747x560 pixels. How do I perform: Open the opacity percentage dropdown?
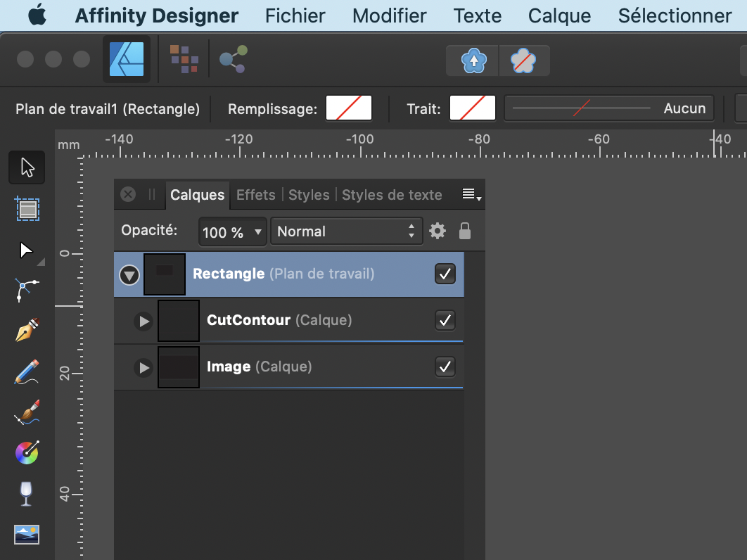pos(257,232)
